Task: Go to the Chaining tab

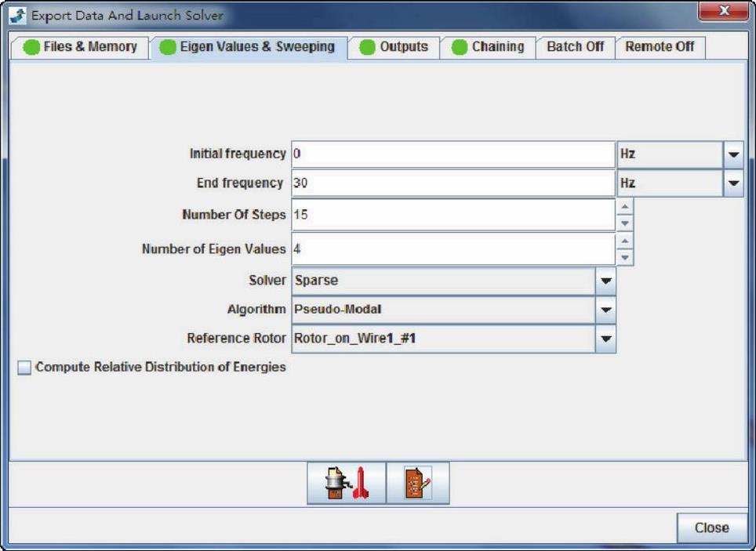Action: coord(488,47)
